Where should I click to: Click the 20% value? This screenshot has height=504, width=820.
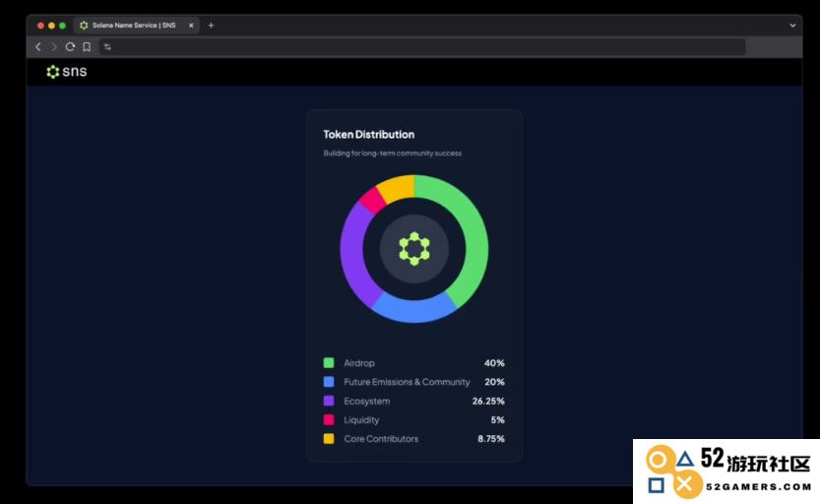tap(494, 382)
